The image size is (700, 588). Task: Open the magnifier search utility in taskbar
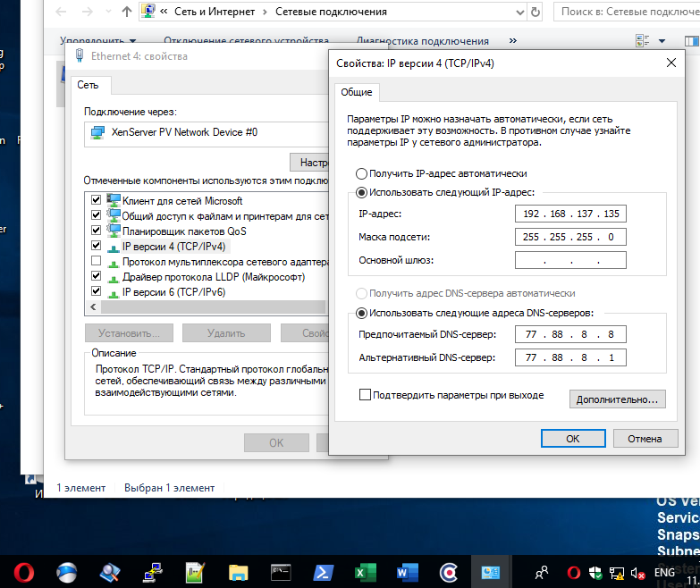[109, 573]
